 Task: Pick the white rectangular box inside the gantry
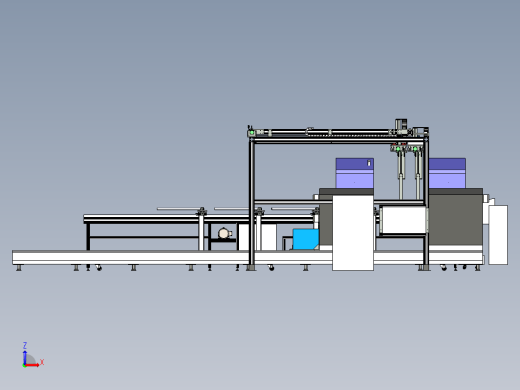tap(403, 220)
